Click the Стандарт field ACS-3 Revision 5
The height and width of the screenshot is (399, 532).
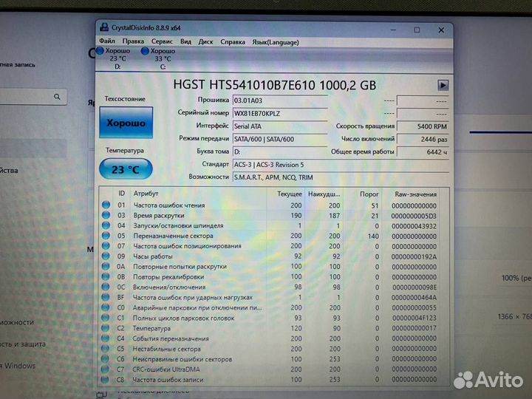tap(341, 165)
